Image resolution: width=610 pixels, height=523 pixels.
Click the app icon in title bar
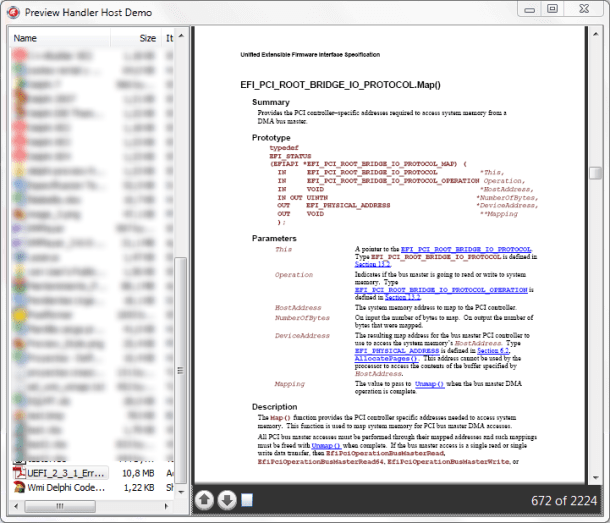pyautogui.click(x=13, y=11)
